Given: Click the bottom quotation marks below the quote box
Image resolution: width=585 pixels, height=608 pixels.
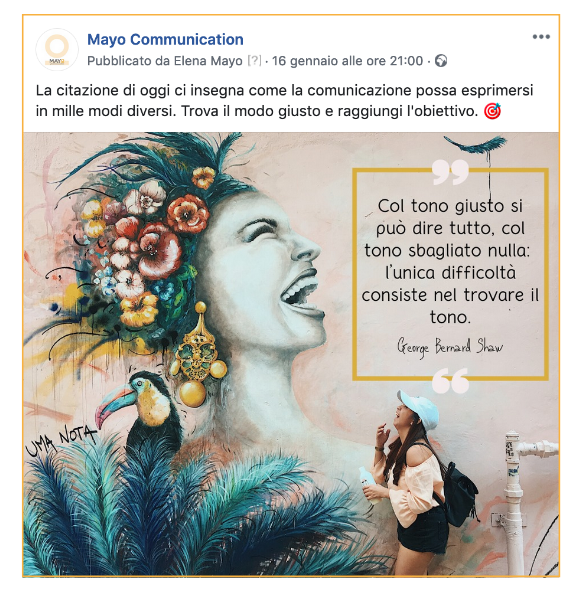Looking at the screenshot, I should 450,380.
